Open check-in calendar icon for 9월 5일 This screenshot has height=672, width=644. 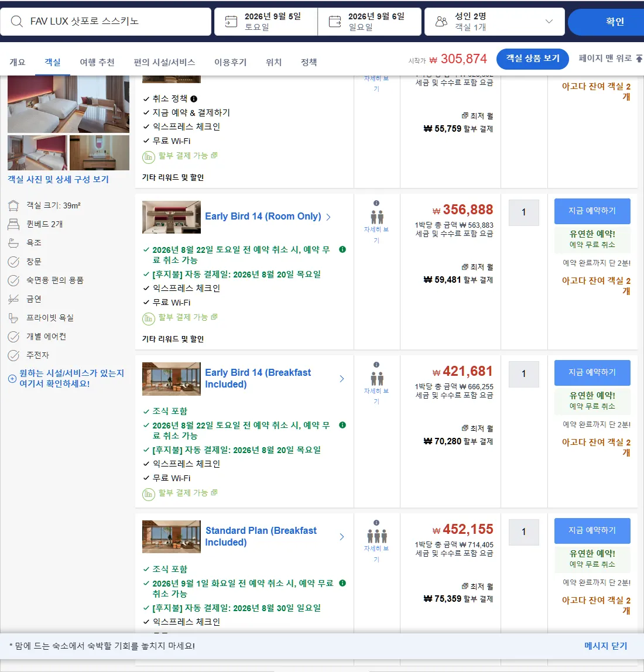click(231, 22)
